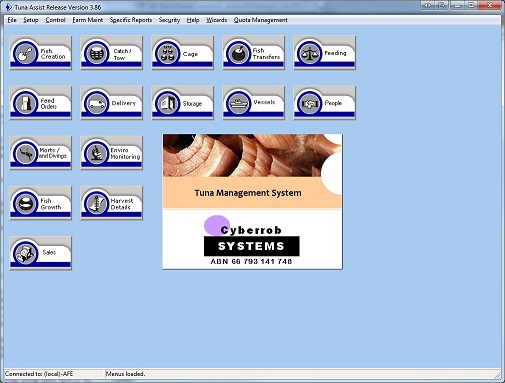Open the Fish Creation module
Screen dimensions: 505x383
point(41,53)
